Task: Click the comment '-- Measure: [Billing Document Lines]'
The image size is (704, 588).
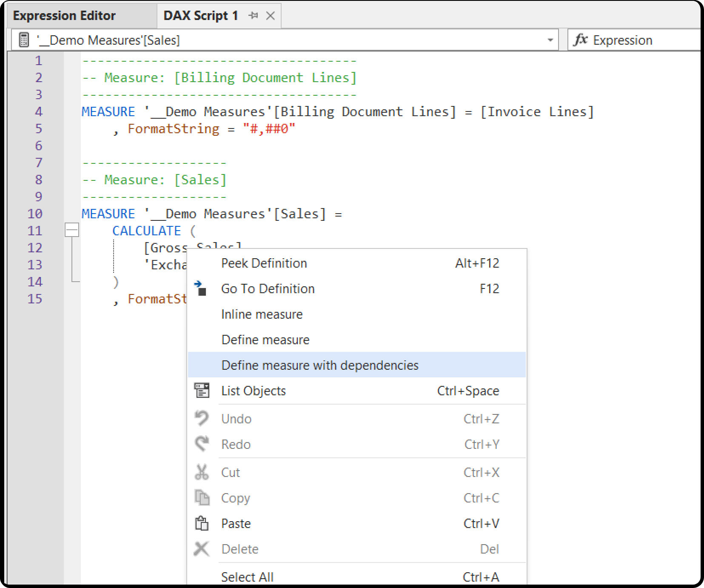Action: click(219, 77)
